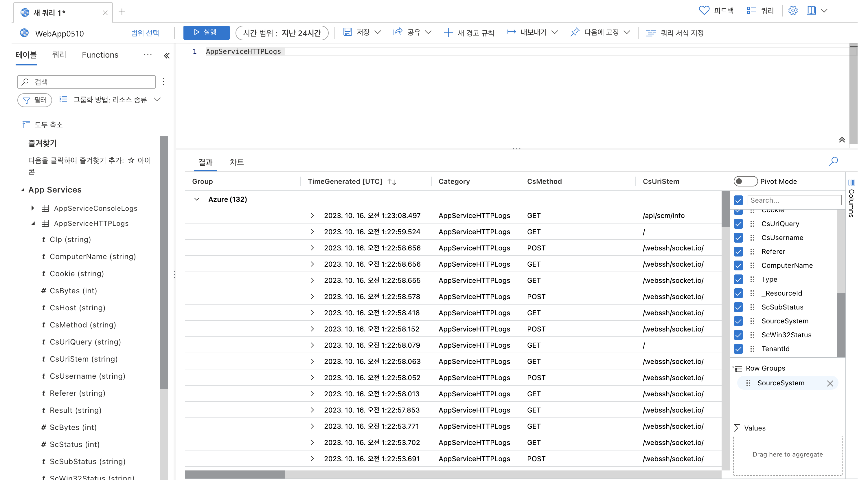Expand the AppServiceConsoleLogs table node
Screen dimensions: 868x480
coord(33,208)
